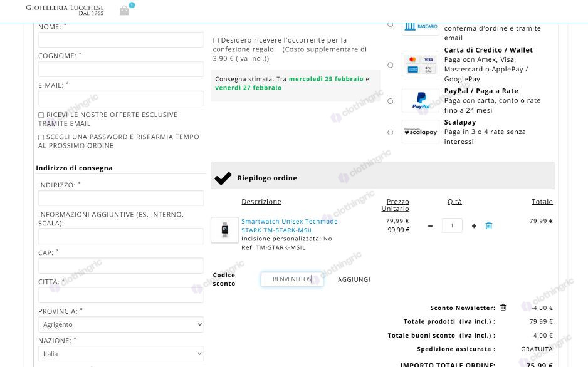Tick Ricevi le nostre offerte esclusive checkbox
Screen dimensions: 588x367
[41, 115]
